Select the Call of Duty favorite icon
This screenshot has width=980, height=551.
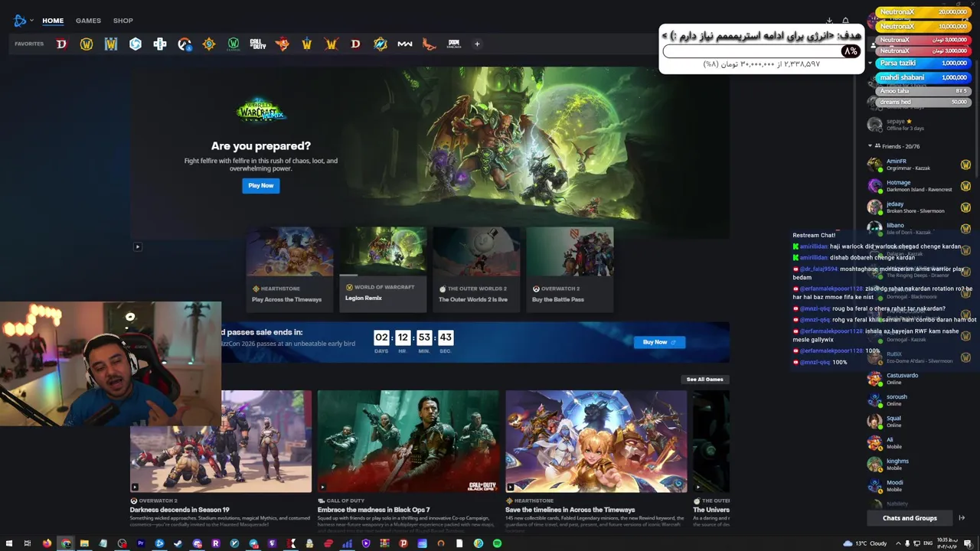tap(258, 44)
